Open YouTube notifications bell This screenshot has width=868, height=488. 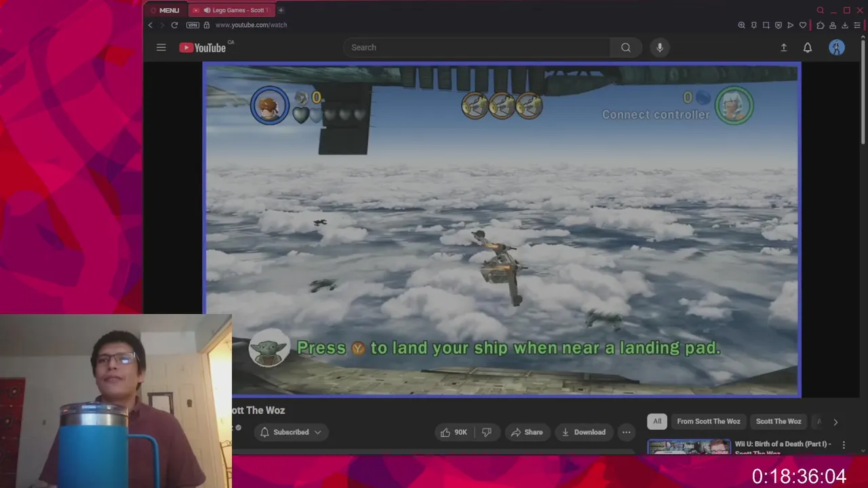pyautogui.click(x=808, y=47)
